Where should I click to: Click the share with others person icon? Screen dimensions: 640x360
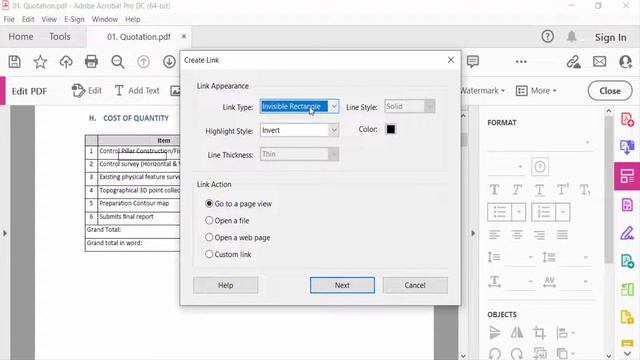[625, 62]
